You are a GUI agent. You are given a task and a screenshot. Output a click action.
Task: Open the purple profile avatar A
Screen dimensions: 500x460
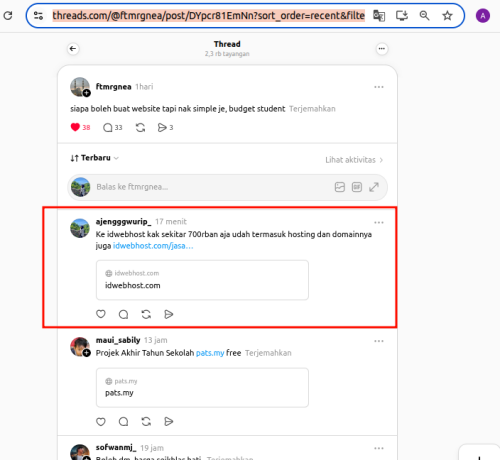(482, 16)
